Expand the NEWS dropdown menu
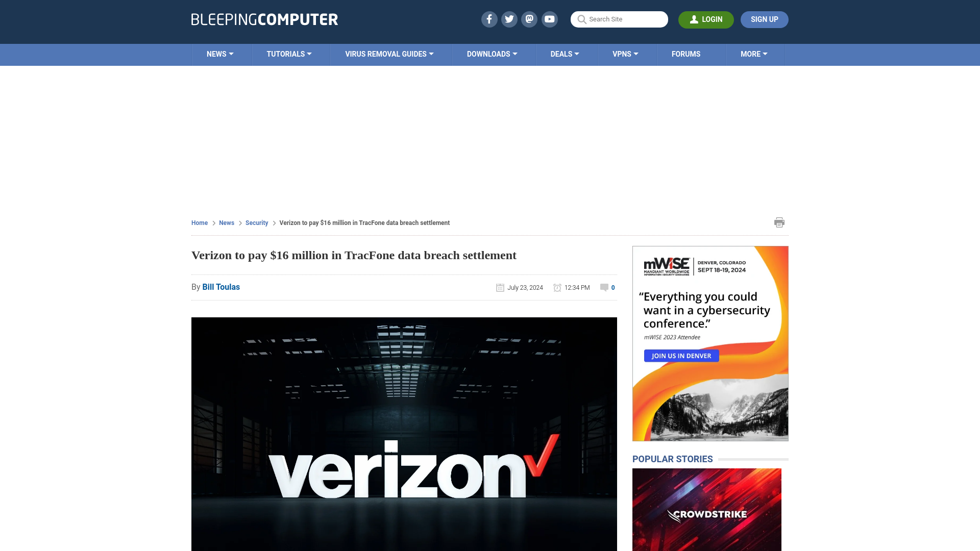The width and height of the screenshot is (980, 551). pos(220,54)
